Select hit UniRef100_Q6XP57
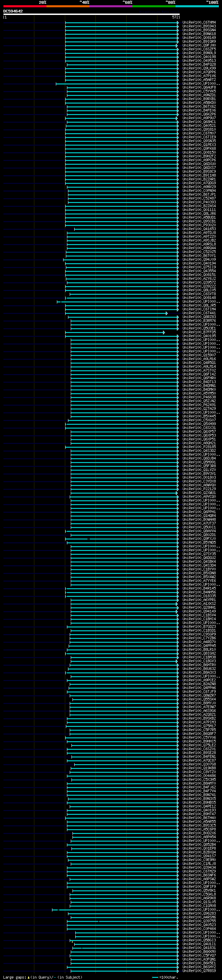The height and width of the screenshot is (980, 222). tap(199, 432)
